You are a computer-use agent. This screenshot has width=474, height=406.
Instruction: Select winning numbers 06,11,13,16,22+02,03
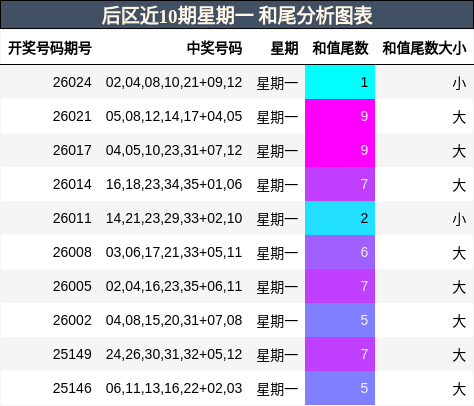[x=174, y=388]
